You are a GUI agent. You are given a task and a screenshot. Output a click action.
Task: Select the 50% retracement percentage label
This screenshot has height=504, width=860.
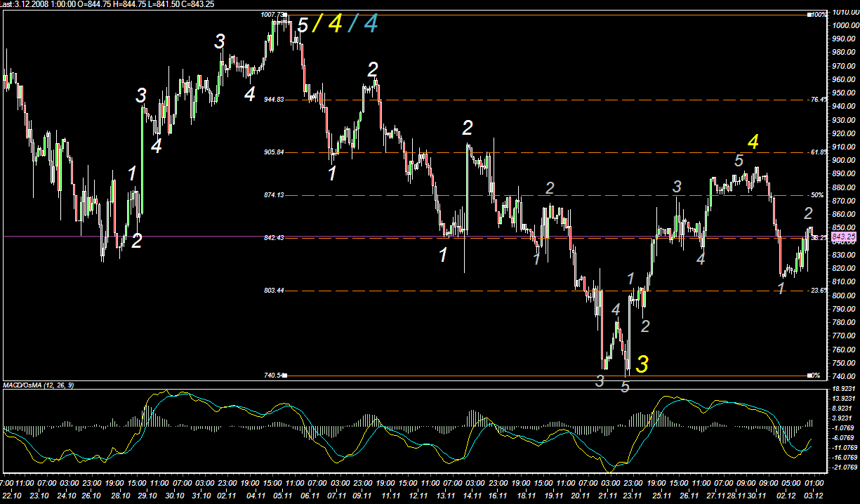pyautogui.click(x=816, y=195)
